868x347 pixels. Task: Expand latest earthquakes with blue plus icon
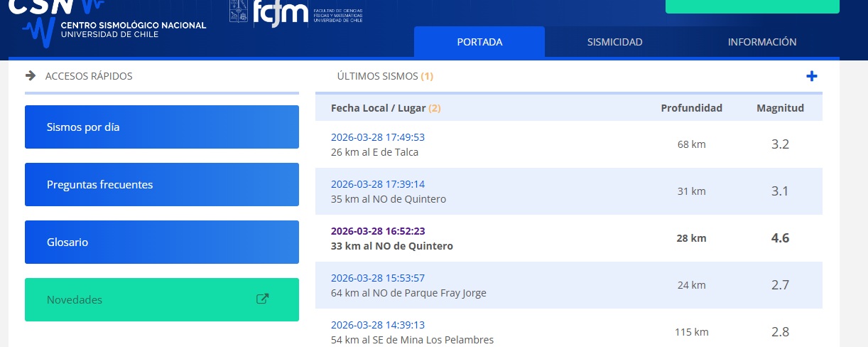(812, 76)
